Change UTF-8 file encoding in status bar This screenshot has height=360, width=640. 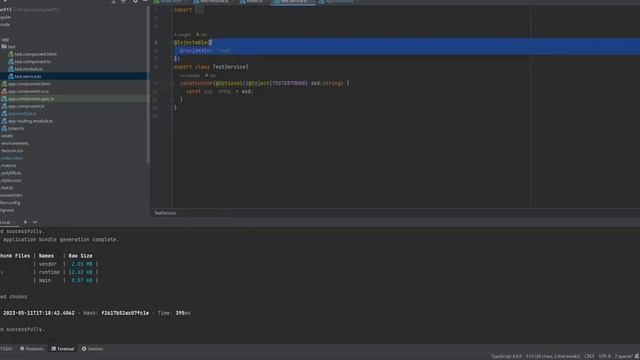click(605, 356)
